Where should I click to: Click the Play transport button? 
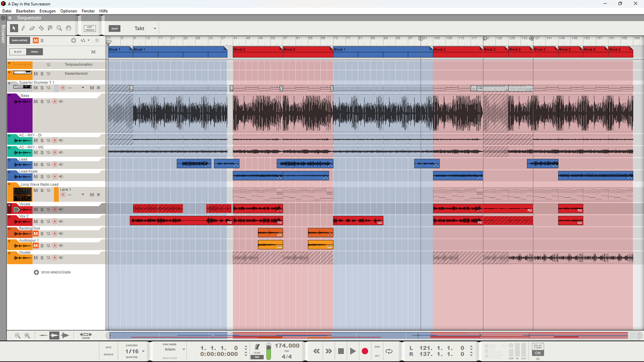point(353,351)
